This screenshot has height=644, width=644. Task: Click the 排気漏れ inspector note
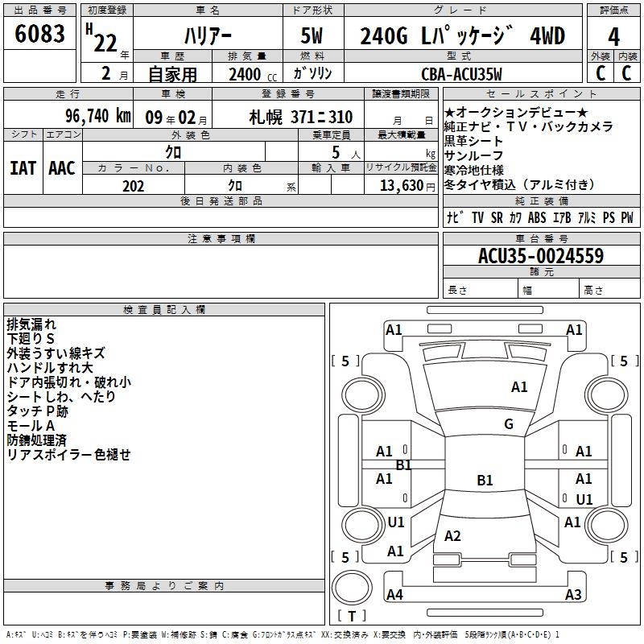pyautogui.click(x=31, y=324)
